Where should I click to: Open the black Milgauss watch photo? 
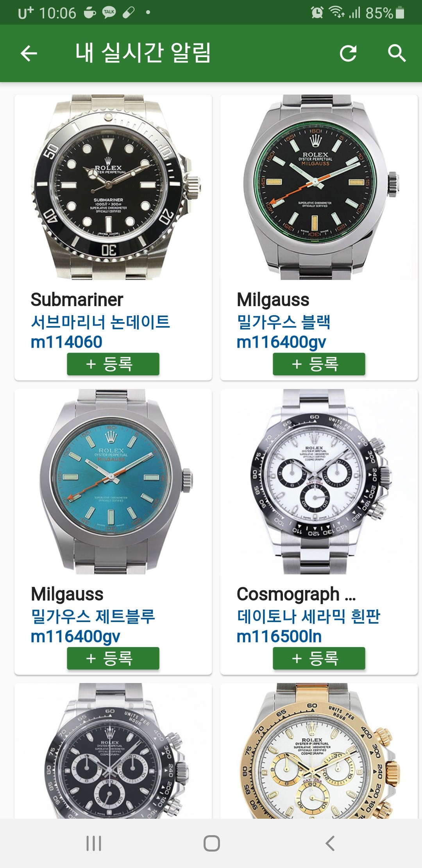(x=319, y=187)
